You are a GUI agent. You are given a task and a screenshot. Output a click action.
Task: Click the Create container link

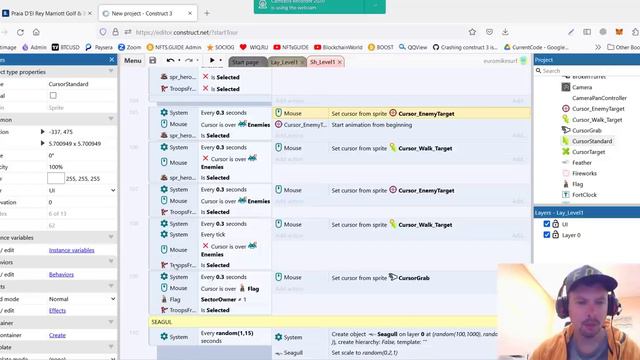click(x=57, y=335)
